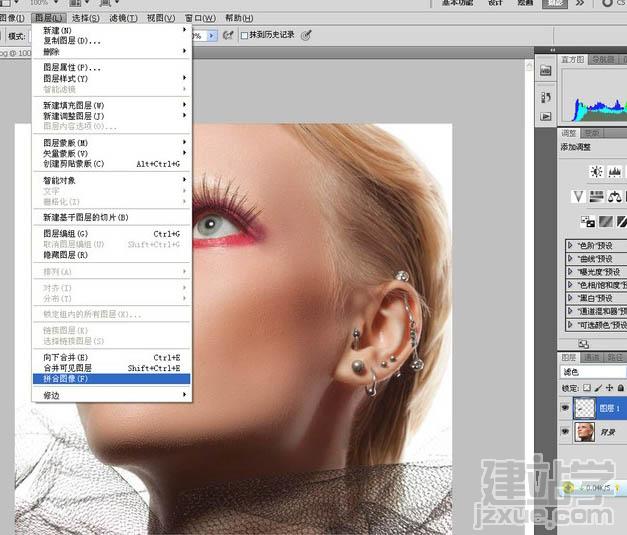The height and width of the screenshot is (535, 627).
Task: Choose 复制图层(D)... menu entry
Action: point(111,41)
